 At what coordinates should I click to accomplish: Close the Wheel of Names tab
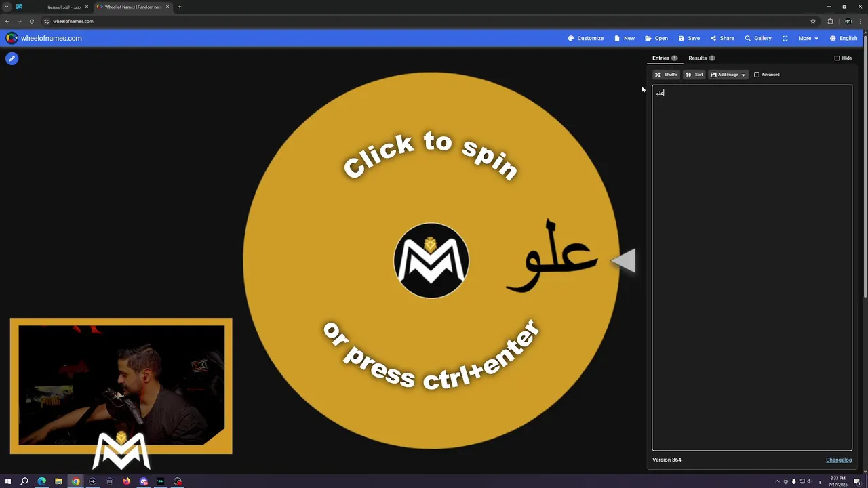(167, 7)
